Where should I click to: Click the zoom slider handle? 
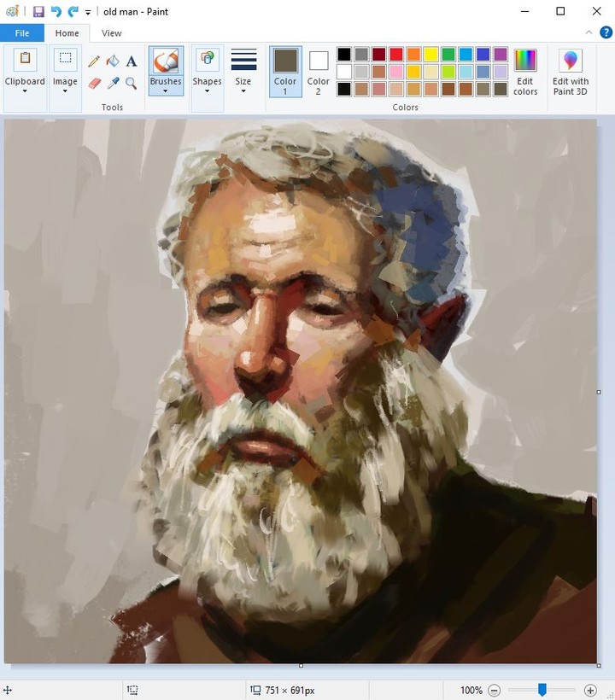tap(542, 690)
